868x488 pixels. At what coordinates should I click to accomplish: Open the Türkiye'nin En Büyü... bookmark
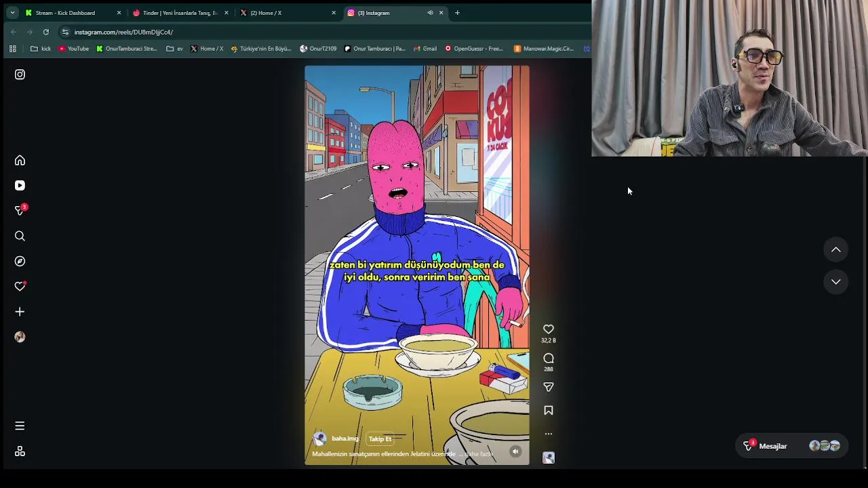[261, 49]
